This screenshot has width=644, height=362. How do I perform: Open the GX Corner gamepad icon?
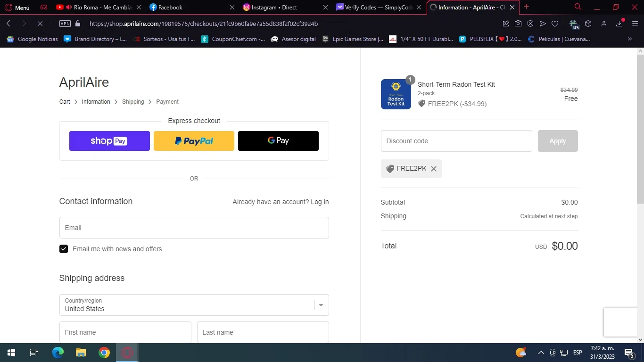43,7
